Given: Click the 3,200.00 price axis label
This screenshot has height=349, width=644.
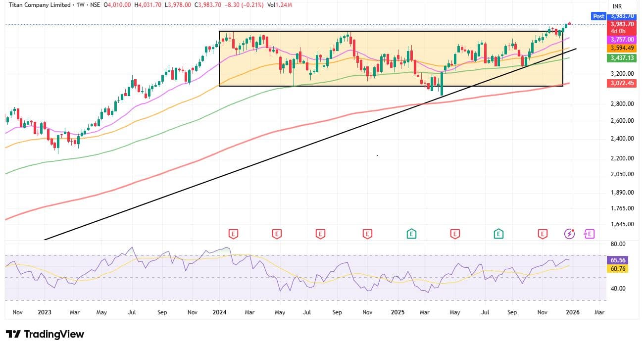Looking at the screenshot, I should point(623,73).
